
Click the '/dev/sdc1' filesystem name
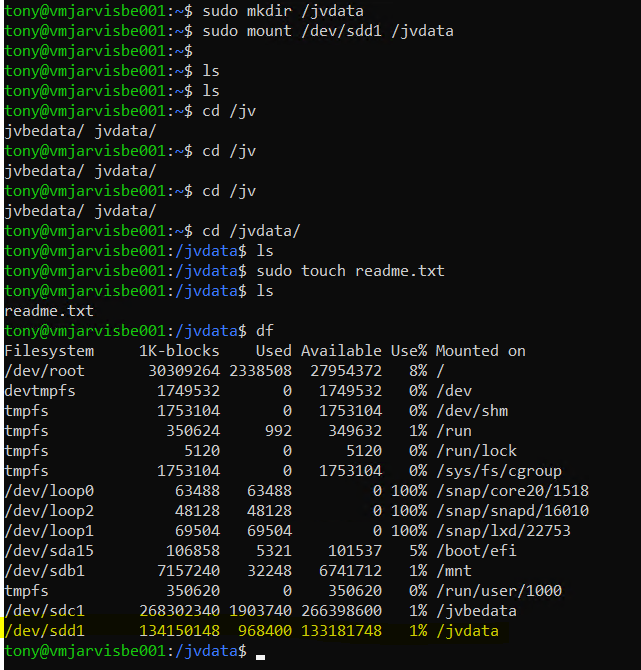tap(44, 611)
